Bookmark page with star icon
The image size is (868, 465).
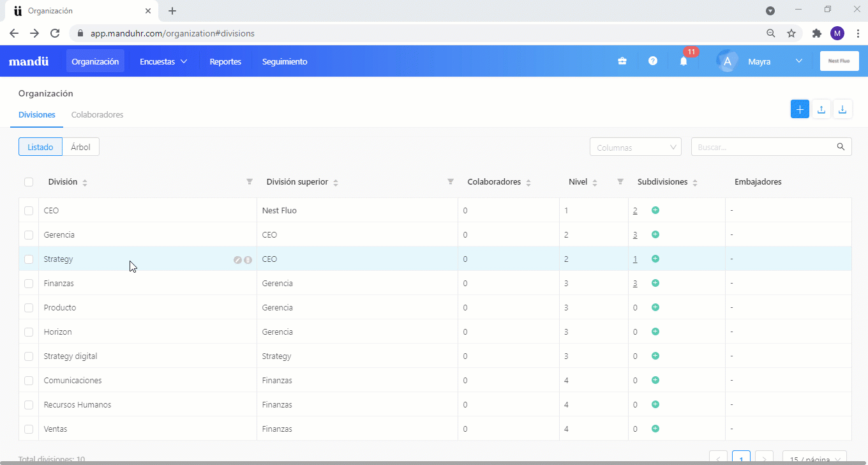791,33
